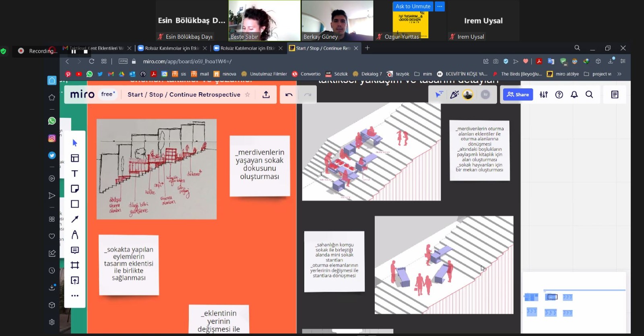Click the miro logo
Viewport: 644px width, 336px height.
click(x=82, y=94)
